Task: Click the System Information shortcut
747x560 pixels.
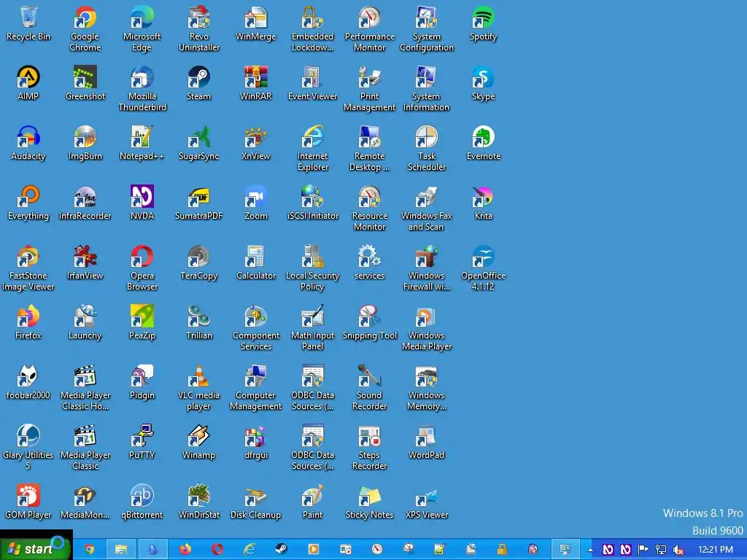Action: (426, 88)
